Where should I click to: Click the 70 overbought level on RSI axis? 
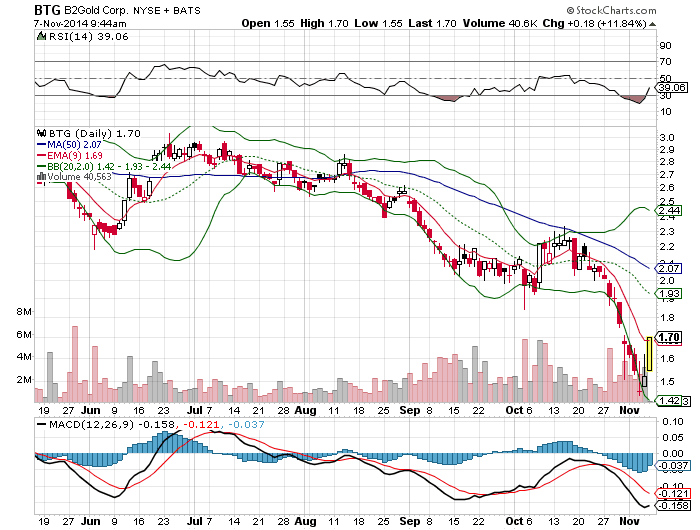coord(665,62)
